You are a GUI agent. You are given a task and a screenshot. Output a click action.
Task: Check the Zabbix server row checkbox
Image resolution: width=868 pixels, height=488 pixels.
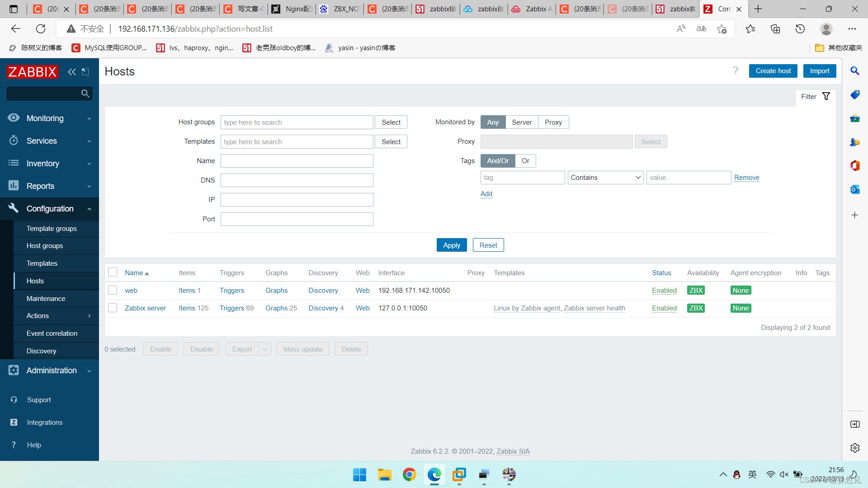pos(113,308)
